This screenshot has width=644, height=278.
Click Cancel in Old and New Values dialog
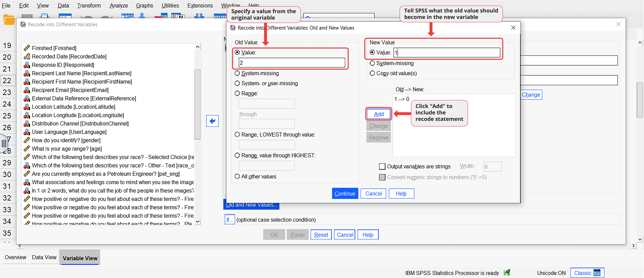(x=373, y=193)
